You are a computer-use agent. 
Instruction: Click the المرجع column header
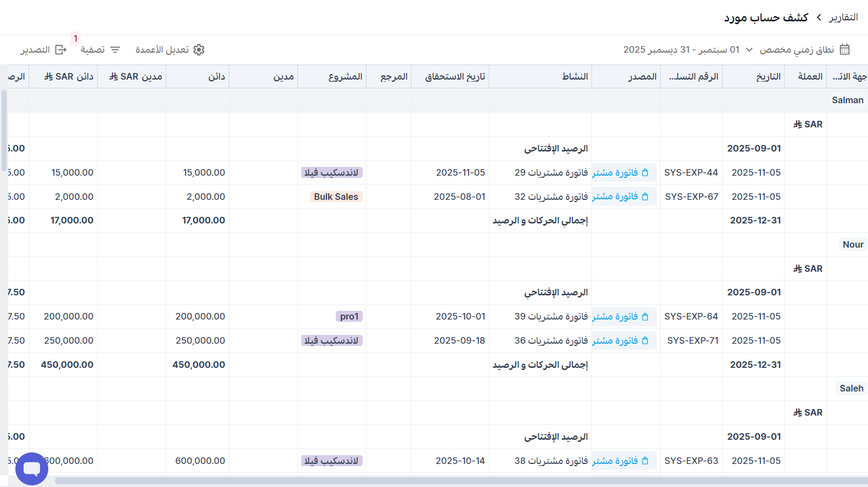pyautogui.click(x=388, y=77)
